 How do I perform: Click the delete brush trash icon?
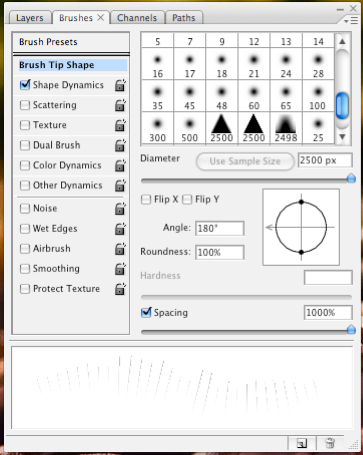(330, 443)
